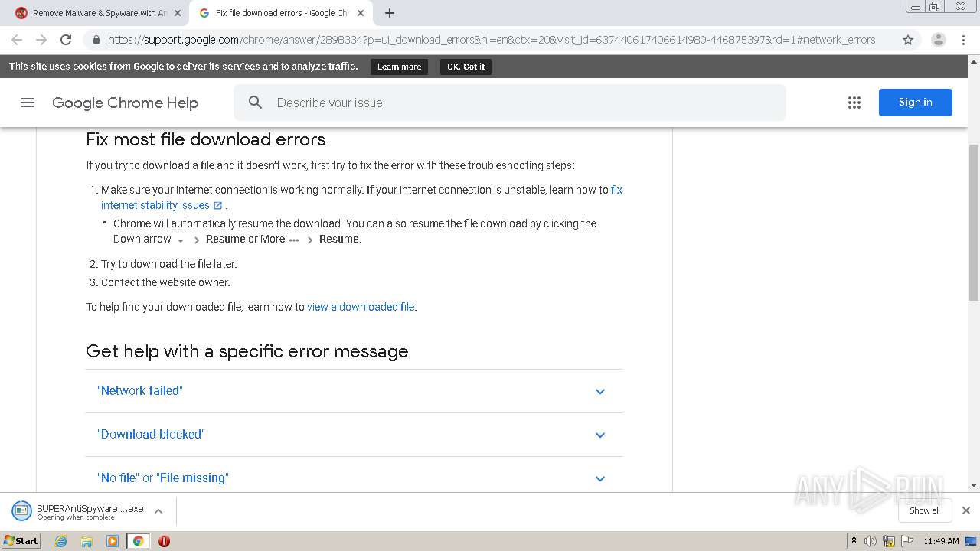Expand the "Download blocked" section
980x551 pixels.
[354, 435]
